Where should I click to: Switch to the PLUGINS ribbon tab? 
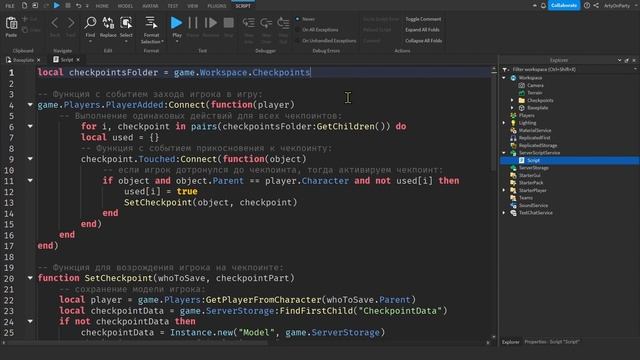pos(217,6)
